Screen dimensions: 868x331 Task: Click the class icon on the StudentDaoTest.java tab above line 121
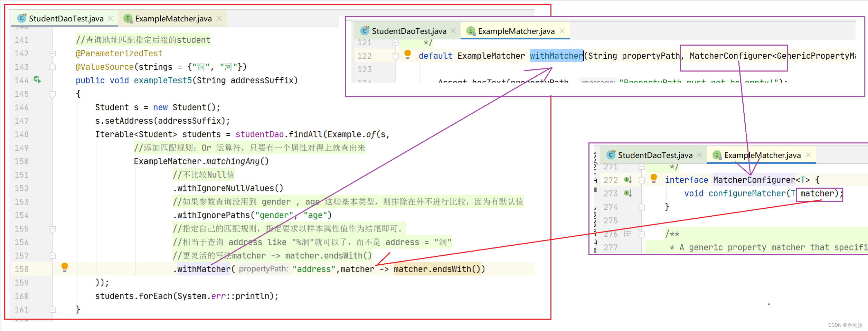tap(365, 31)
